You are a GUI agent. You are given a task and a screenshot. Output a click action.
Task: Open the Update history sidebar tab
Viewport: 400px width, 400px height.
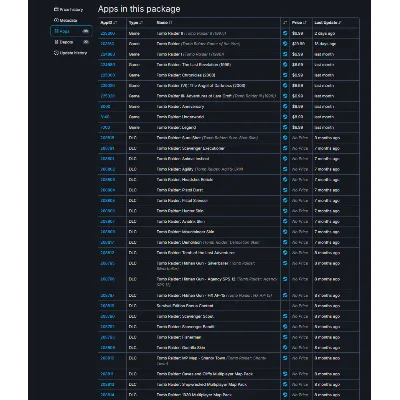[70, 53]
